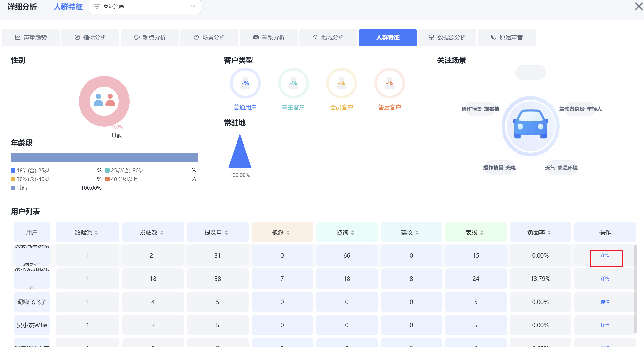
Task: Switch to the 地域分析 tab
Action: click(x=328, y=37)
